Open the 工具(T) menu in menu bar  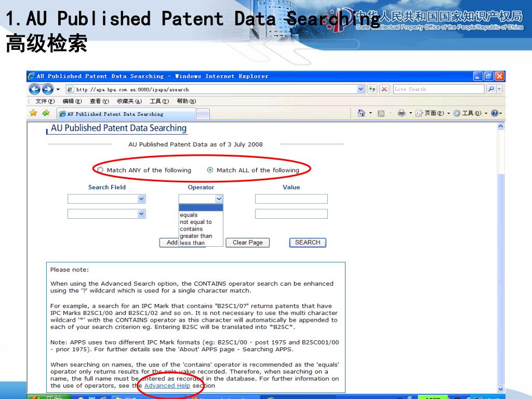click(x=159, y=101)
